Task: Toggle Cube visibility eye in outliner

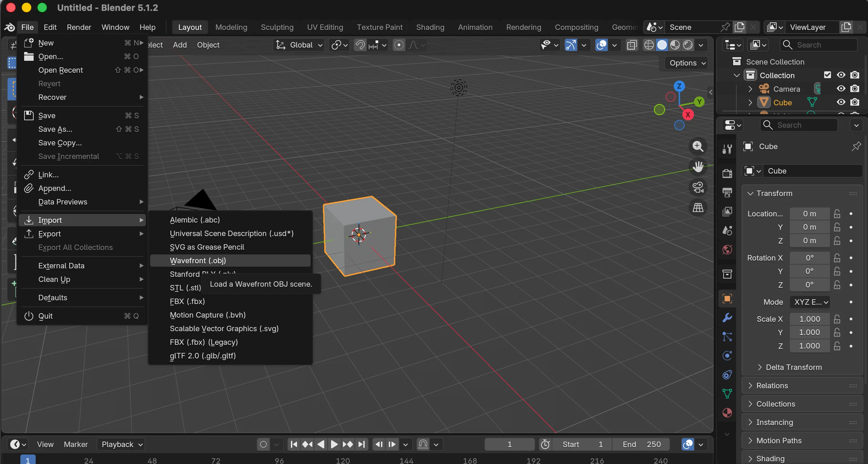Action: click(x=841, y=102)
